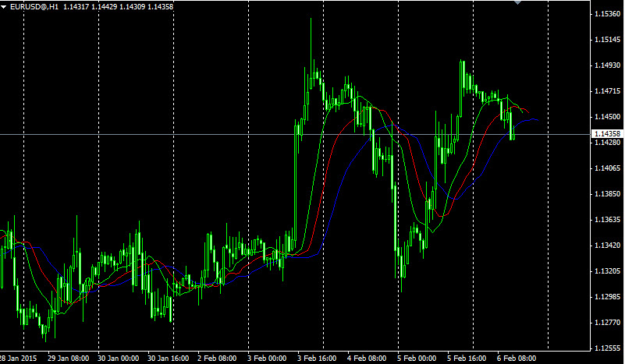This screenshot has width=625, height=364.
Task: Click the 1.14930 price scale label
Action: click(x=608, y=65)
